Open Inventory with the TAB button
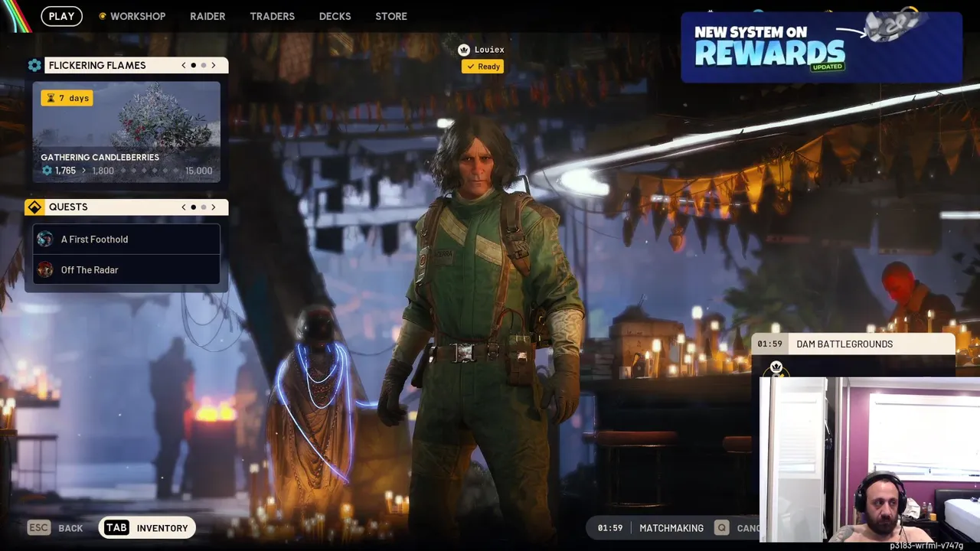This screenshot has height=551, width=980. [x=147, y=528]
